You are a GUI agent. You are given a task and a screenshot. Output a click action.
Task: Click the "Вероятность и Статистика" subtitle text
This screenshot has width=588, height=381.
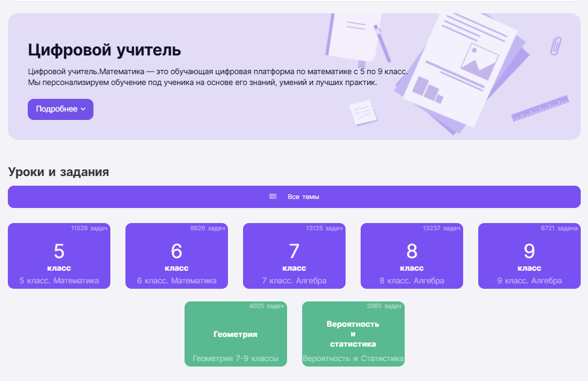click(x=353, y=359)
